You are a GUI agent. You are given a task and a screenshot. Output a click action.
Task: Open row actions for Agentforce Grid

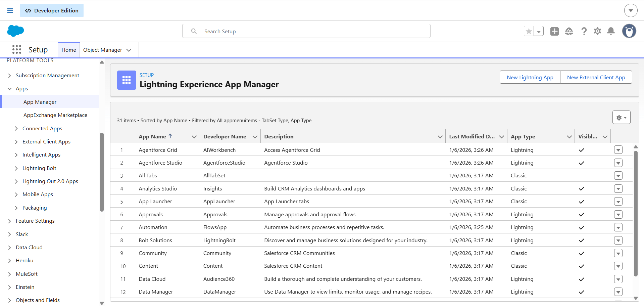pyautogui.click(x=618, y=150)
